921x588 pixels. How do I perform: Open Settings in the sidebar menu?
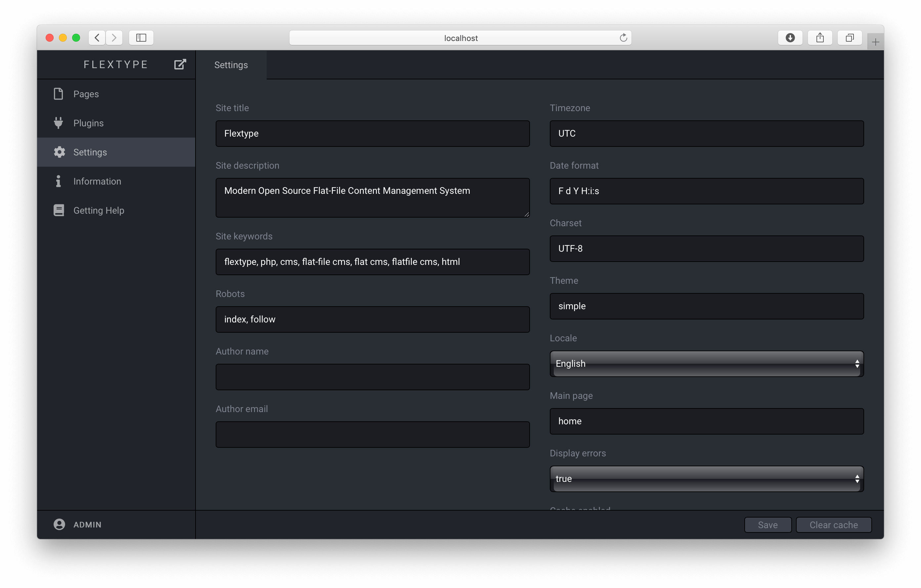tap(90, 152)
